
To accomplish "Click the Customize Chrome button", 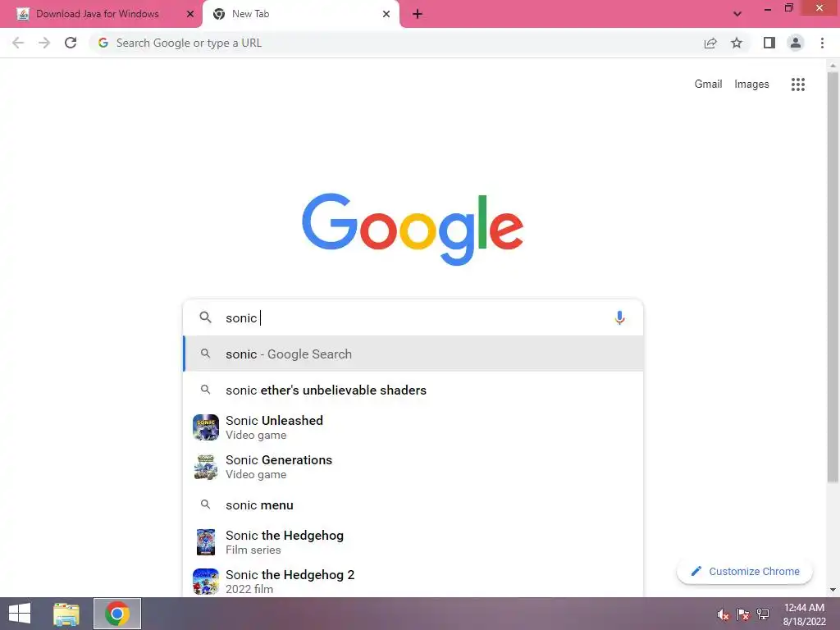I will [x=745, y=571].
